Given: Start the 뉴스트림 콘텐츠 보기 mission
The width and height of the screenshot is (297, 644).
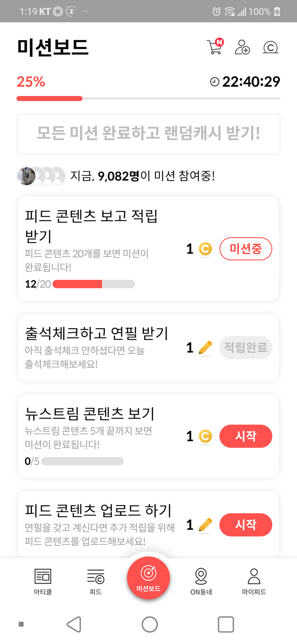Looking at the screenshot, I should [x=245, y=436].
